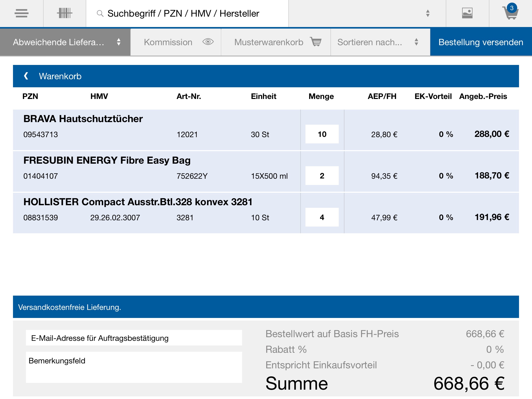Click the Musterwarenkorb cart icon
The image size is (532, 399).
[316, 42]
